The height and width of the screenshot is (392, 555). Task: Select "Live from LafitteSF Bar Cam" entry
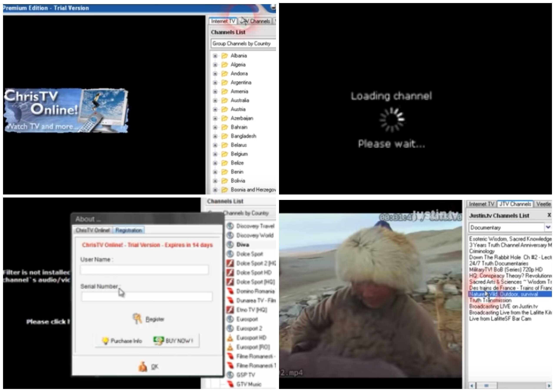(x=500, y=319)
